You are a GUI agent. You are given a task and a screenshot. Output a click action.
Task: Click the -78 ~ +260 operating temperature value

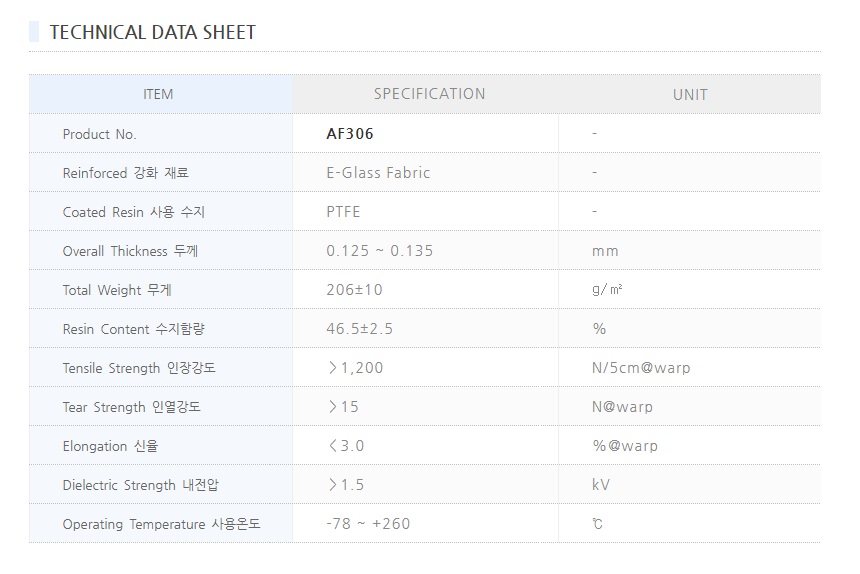coord(368,524)
